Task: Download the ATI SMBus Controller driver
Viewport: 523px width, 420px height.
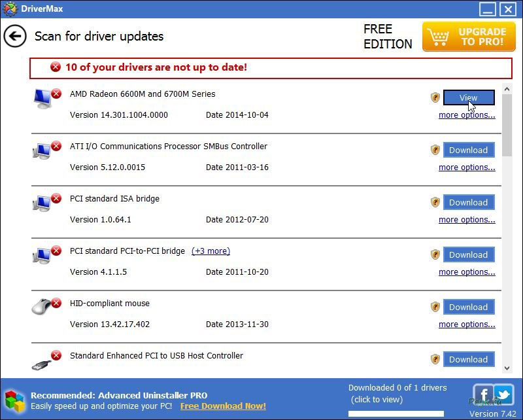Action: click(x=469, y=150)
